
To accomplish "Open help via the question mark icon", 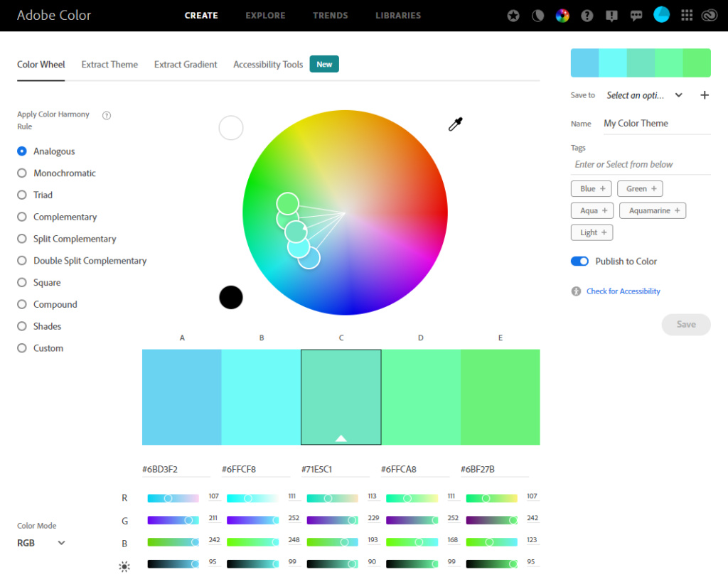I will pos(587,16).
